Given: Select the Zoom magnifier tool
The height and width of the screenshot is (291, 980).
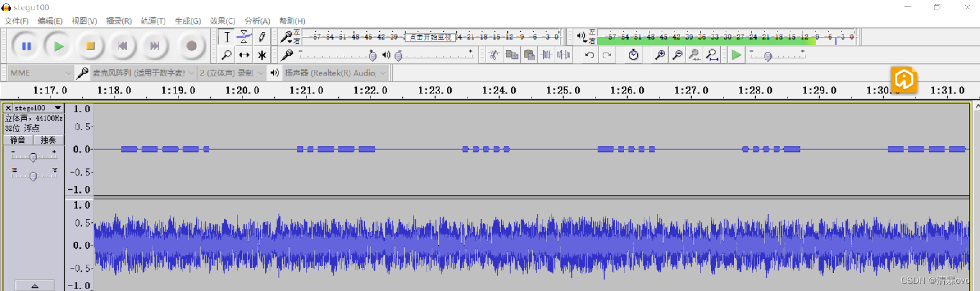Looking at the screenshot, I should [227, 55].
